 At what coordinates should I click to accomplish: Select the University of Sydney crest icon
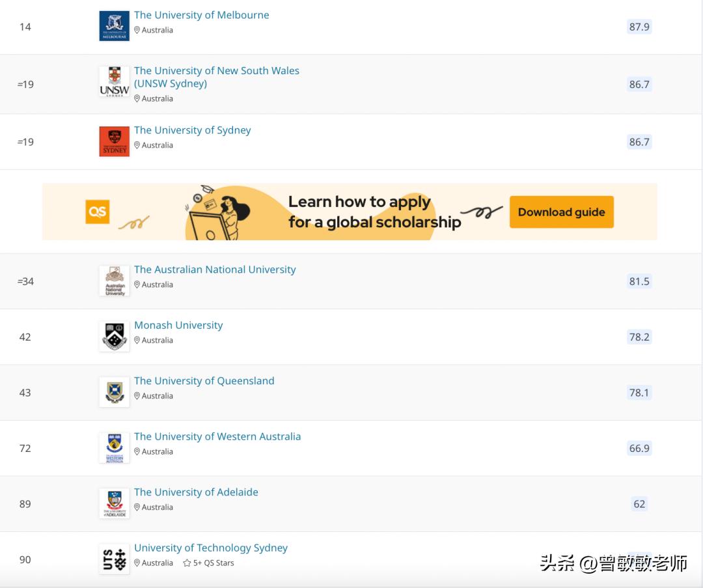(x=114, y=141)
